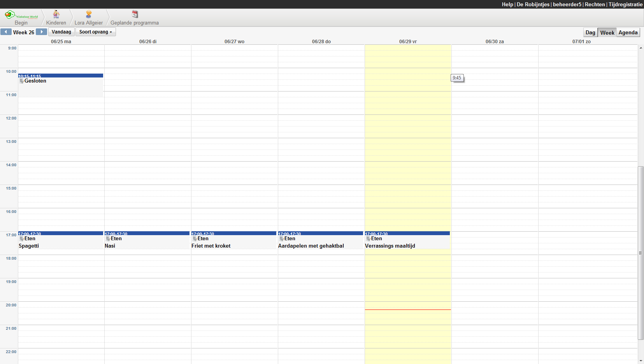Advance to next week with right arrow
Image resolution: width=644 pixels, height=364 pixels.
click(x=41, y=32)
